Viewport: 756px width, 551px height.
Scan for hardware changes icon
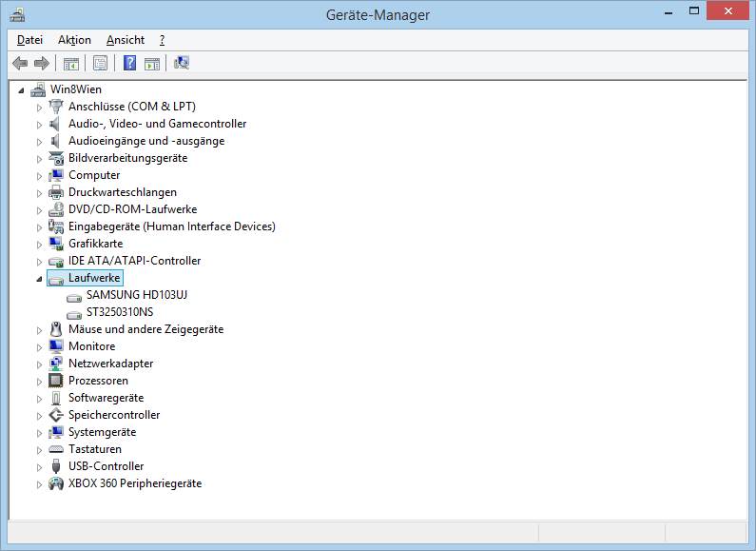tap(182, 63)
